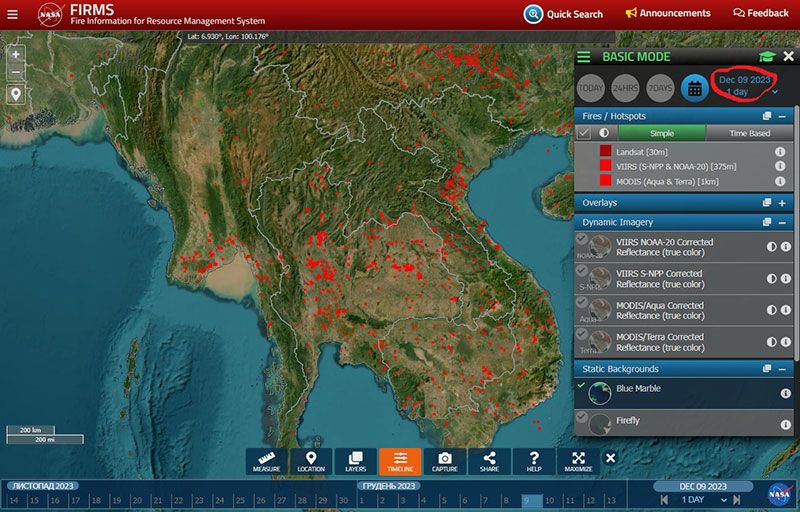Screen dimensions: 800x512
Task: Toggle the Timeline tool
Action: point(400,462)
